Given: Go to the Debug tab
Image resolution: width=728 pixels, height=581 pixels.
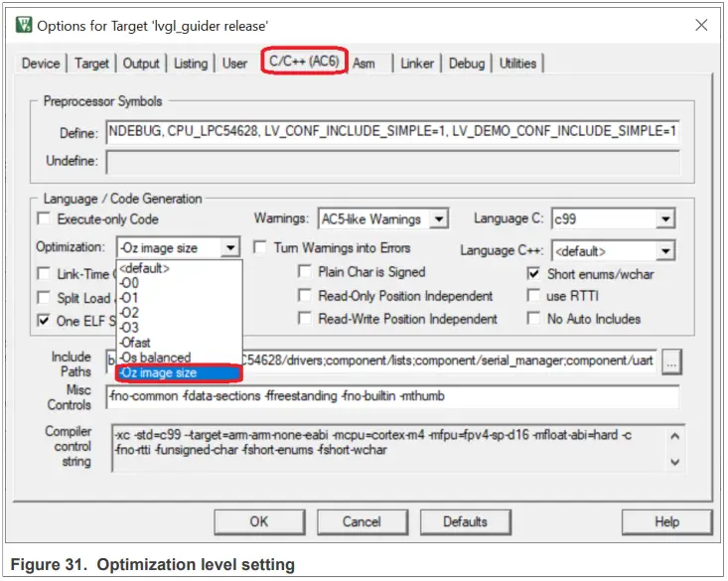Looking at the screenshot, I should [x=467, y=64].
